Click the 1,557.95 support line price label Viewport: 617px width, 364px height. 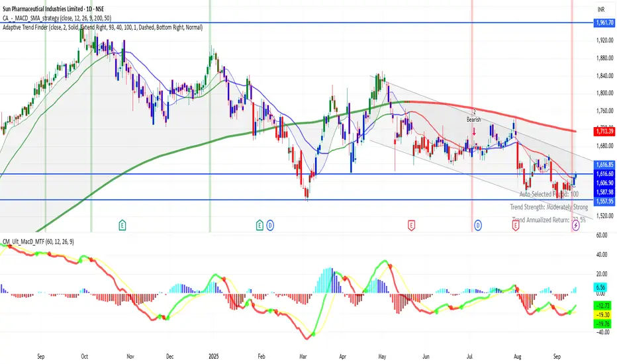[x=604, y=201]
